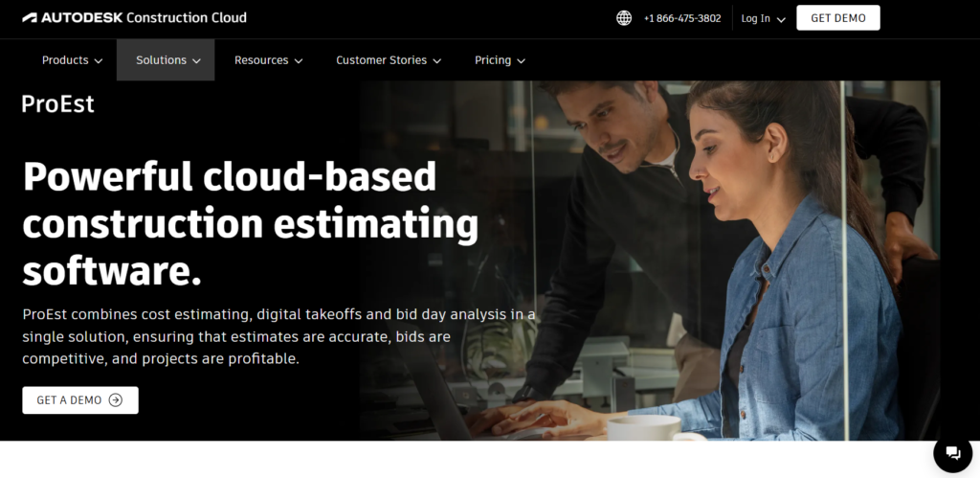Open the Solutions menu

coord(166,60)
